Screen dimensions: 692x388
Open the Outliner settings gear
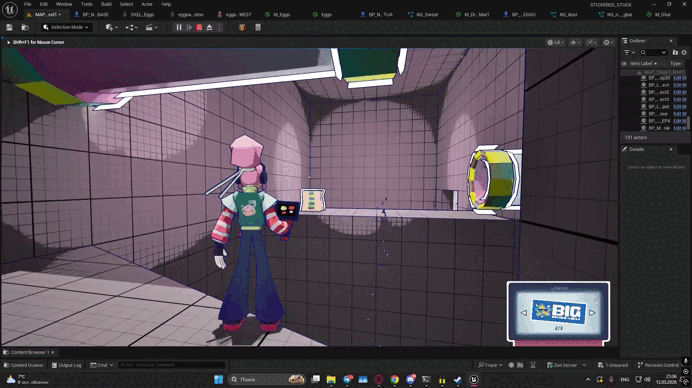pyautogui.click(x=684, y=53)
